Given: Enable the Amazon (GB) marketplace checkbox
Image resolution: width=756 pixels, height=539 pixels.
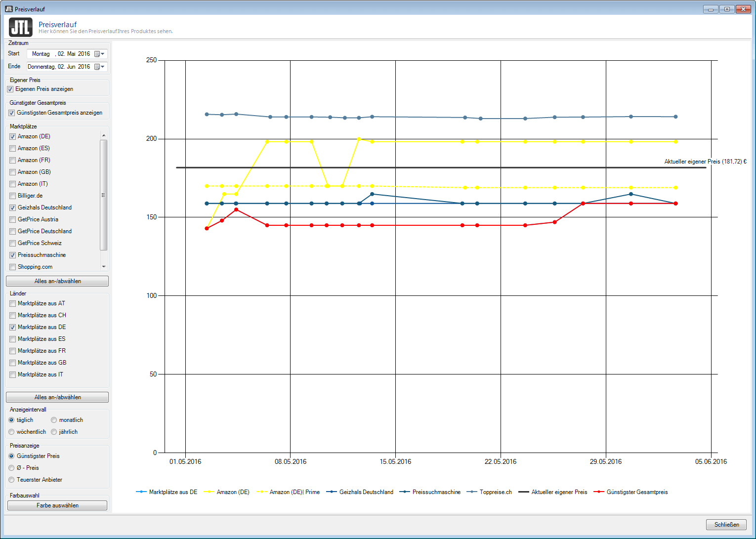Looking at the screenshot, I should click(13, 172).
